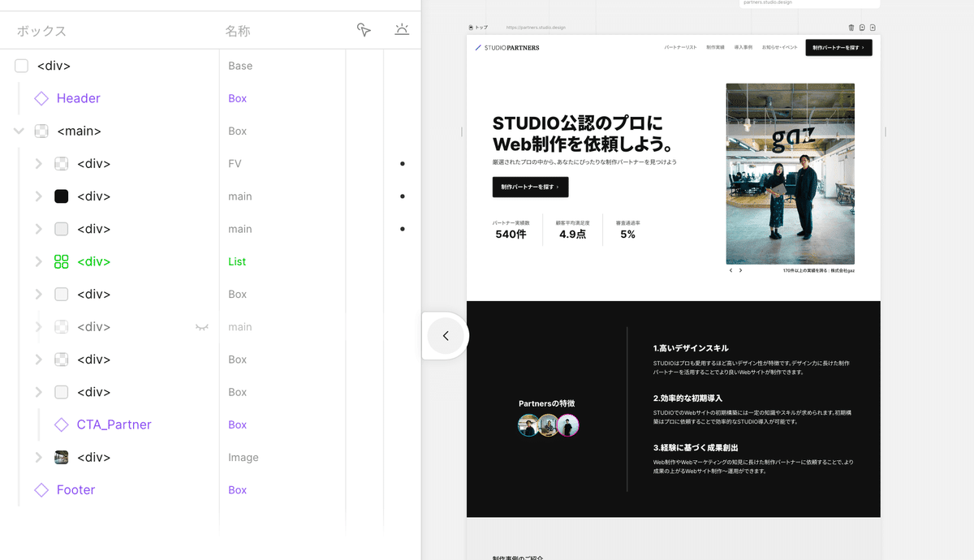This screenshot has height=560, width=974.
Task: Click the STUDIO PARTNERS logo in preview
Action: pos(507,48)
